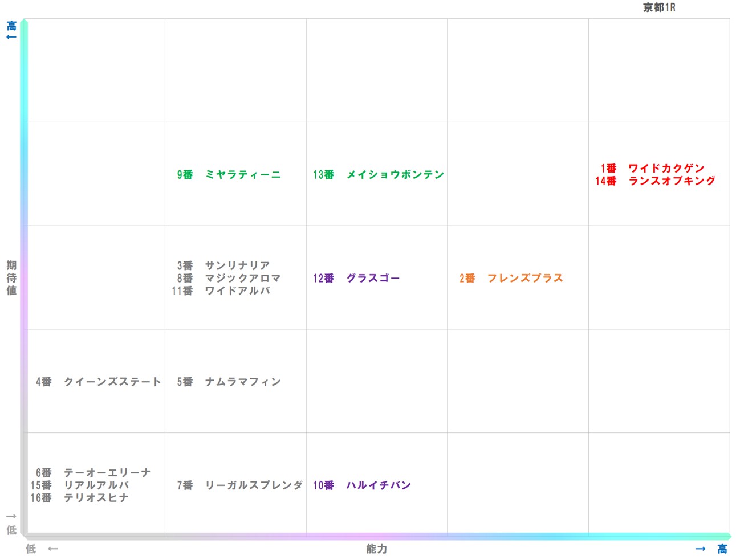Click the purple 12番 グラスゴー entry
This screenshot has height=560, width=736.
pos(356,278)
